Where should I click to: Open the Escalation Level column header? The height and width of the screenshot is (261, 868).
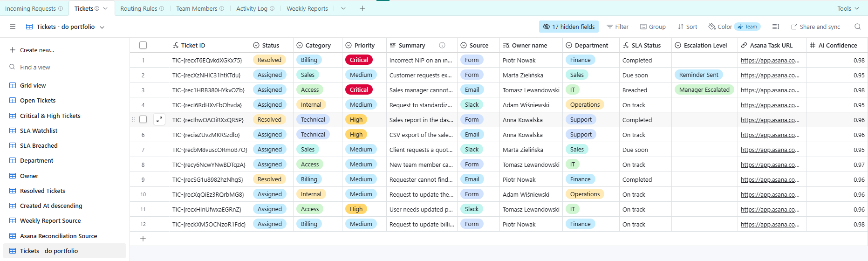(x=705, y=45)
